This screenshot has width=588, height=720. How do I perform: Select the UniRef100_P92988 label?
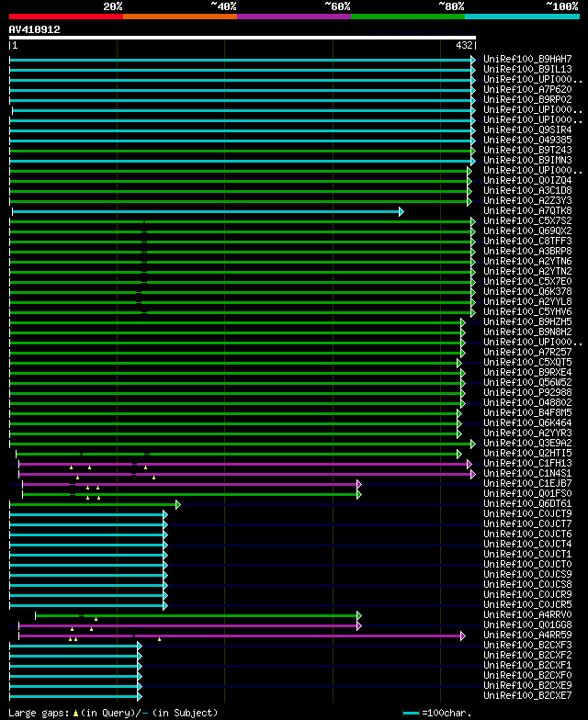pyautogui.click(x=527, y=393)
